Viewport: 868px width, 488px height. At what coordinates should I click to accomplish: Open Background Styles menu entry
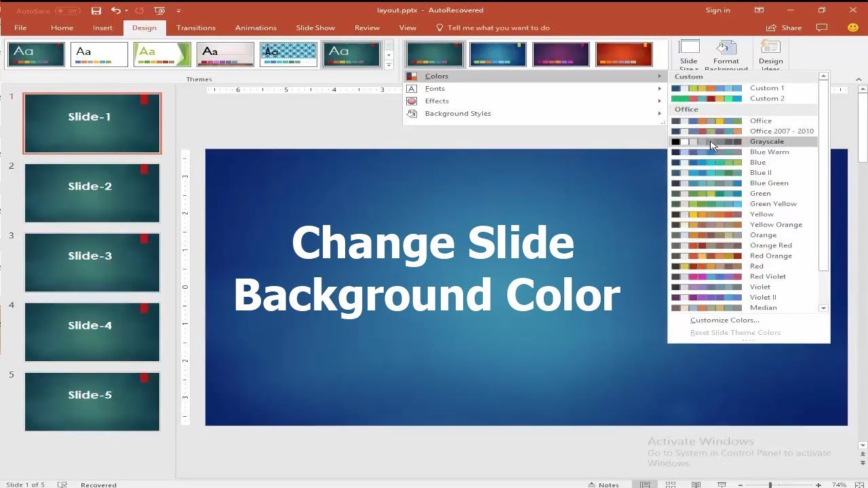click(458, 113)
